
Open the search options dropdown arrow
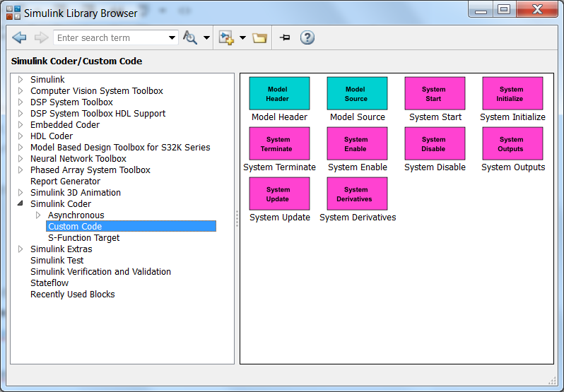[x=206, y=37]
